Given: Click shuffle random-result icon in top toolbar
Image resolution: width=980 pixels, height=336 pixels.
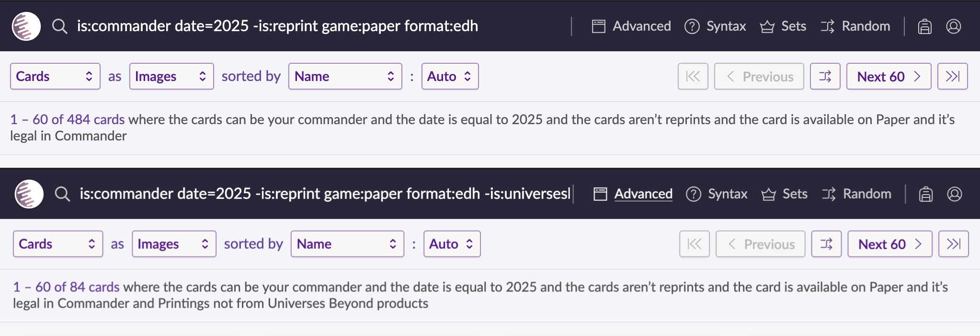Looking at the screenshot, I should 825,76.
